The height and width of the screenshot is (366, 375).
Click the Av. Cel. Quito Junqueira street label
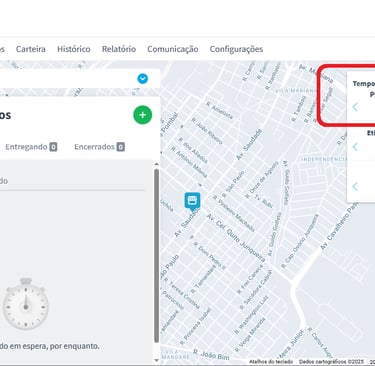(235, 238)
